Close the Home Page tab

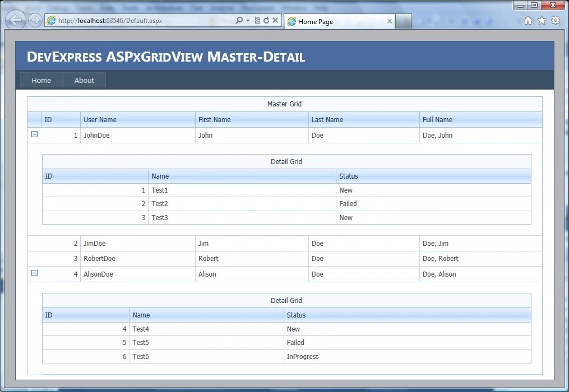coord(390,21)
